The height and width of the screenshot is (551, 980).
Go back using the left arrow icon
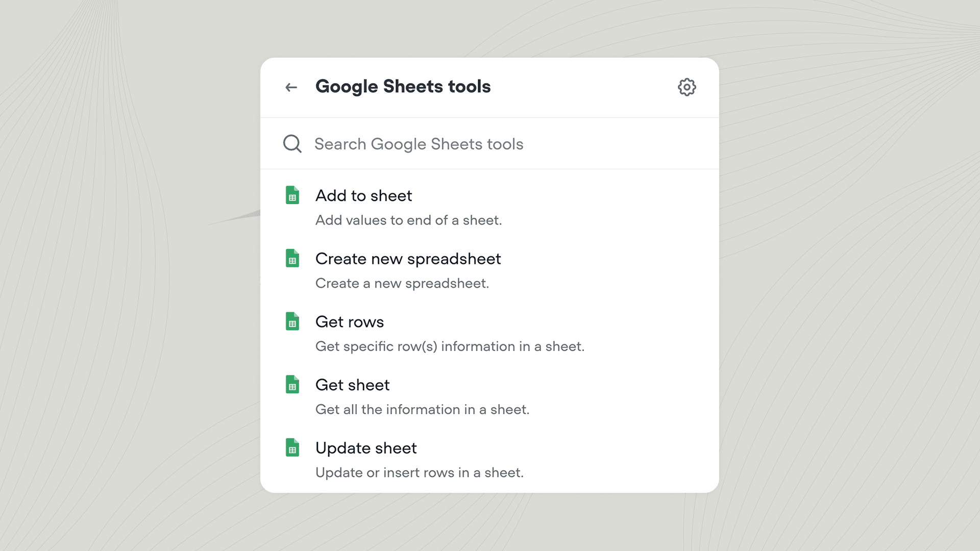pyautogui.click(x=291, y=87)
